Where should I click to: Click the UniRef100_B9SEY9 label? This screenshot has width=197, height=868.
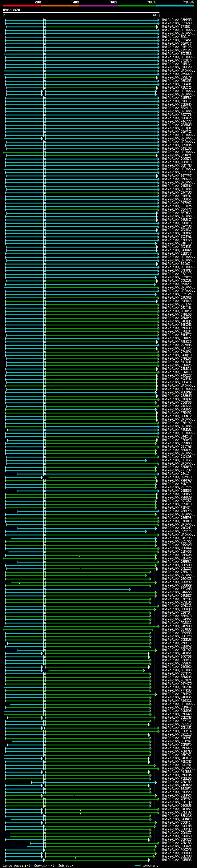[x=177, y=78]
